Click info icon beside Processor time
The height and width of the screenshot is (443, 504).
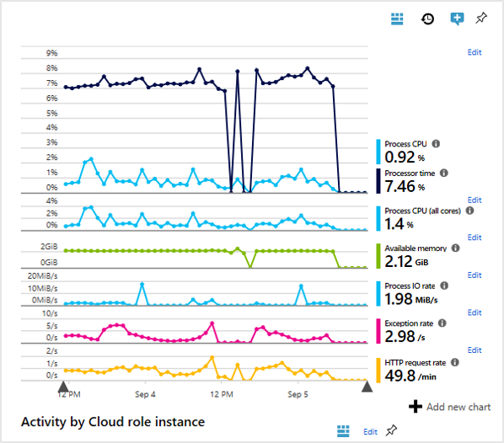[x=444, y=173]
